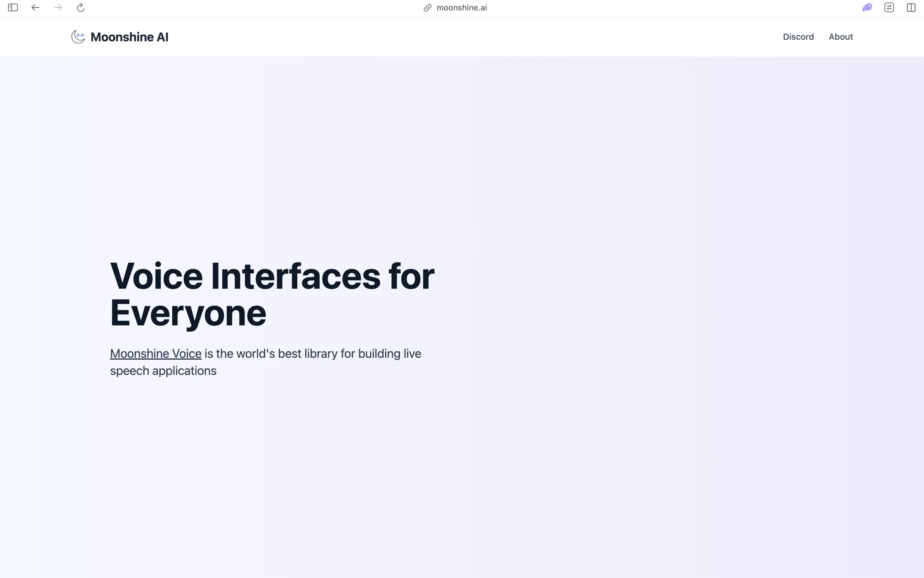Open the browser controls sliders icon

pos(889,8)
